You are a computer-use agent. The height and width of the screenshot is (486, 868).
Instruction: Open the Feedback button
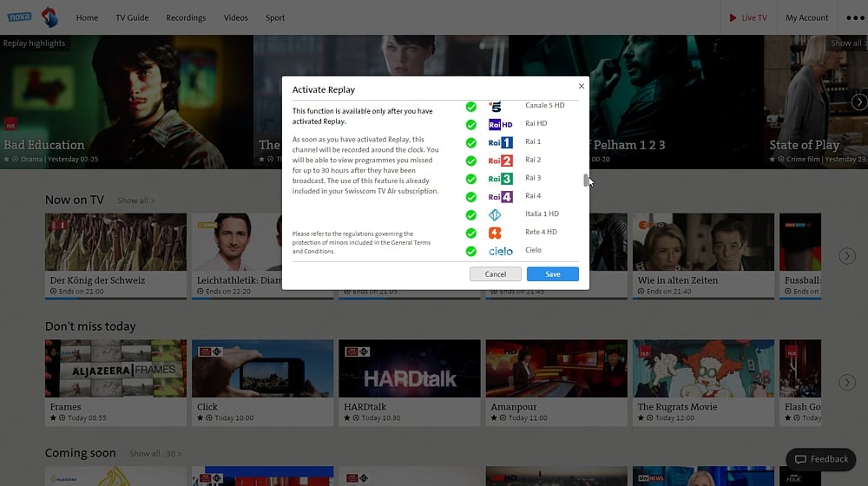(821, 459)
